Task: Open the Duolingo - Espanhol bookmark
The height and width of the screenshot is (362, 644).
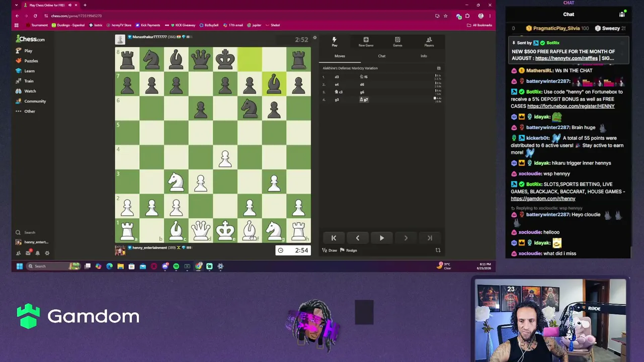Action: click(68, 25)
